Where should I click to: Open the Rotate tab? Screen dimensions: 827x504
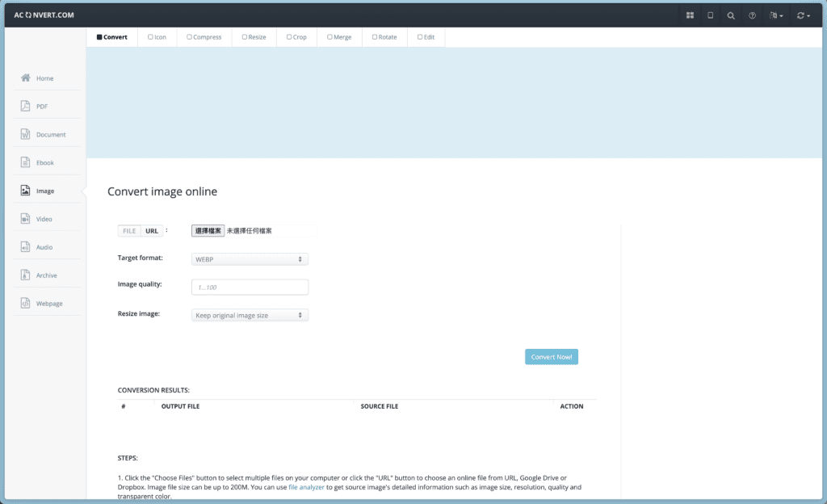click(384, 37)
